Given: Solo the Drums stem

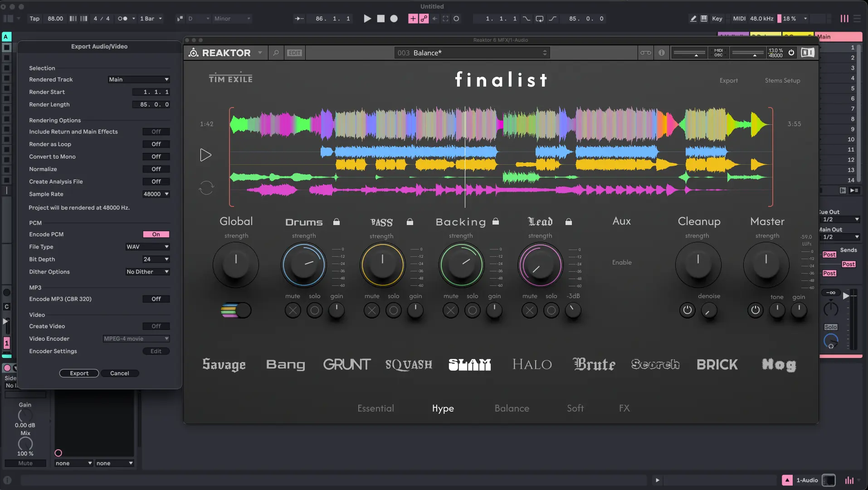Looking at the screenshot, I should point(315,310).
